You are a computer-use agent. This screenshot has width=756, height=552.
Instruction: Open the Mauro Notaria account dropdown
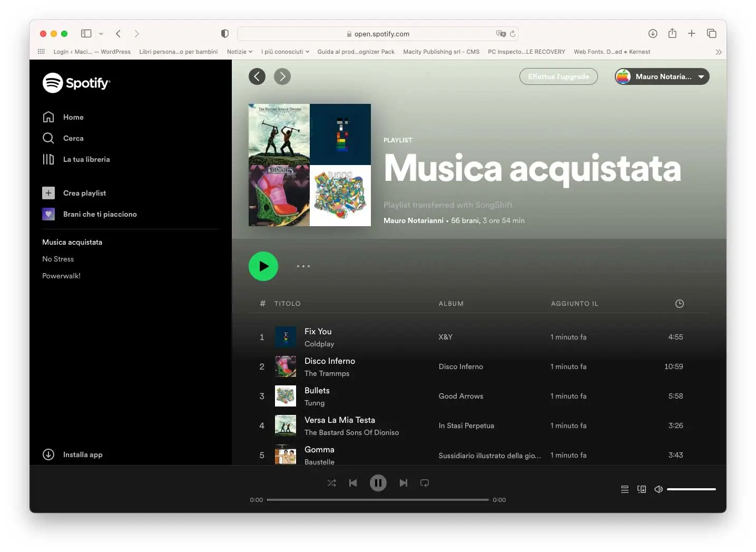[x=661, y=76]
